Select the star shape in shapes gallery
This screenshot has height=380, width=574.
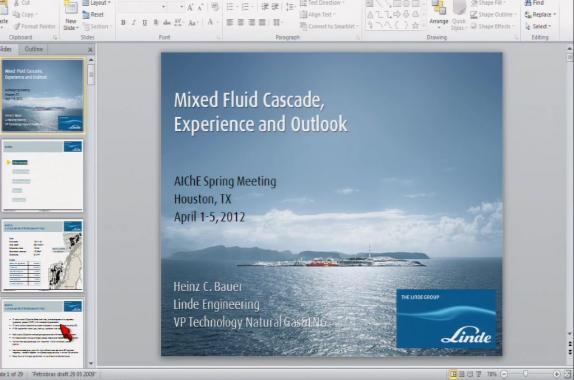(x=415, y=26)
